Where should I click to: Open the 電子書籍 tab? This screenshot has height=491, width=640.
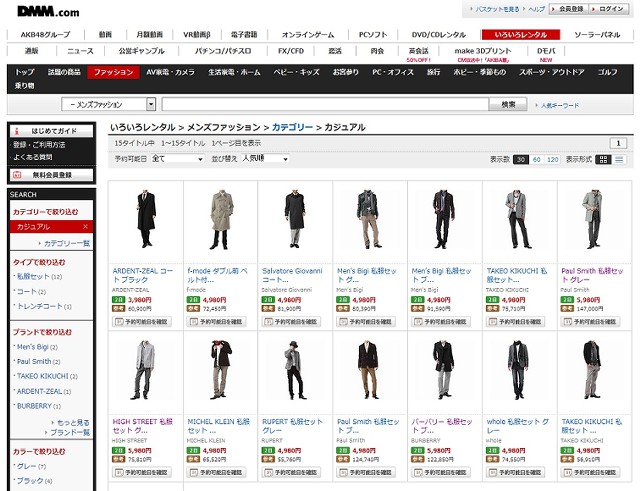pos(244,35)
